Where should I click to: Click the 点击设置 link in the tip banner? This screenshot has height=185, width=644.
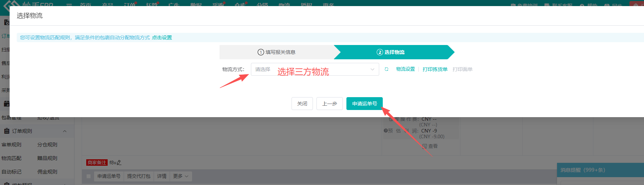(162, 37)
